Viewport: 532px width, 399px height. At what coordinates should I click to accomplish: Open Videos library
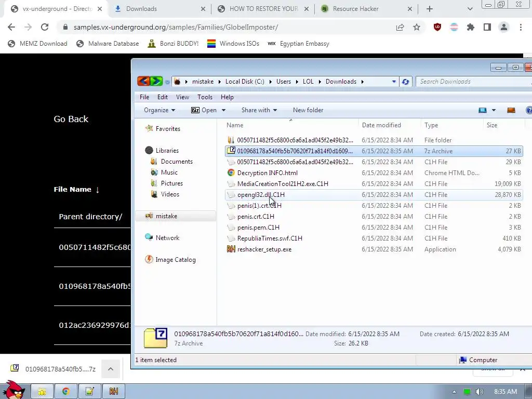[x=165, y=194]
